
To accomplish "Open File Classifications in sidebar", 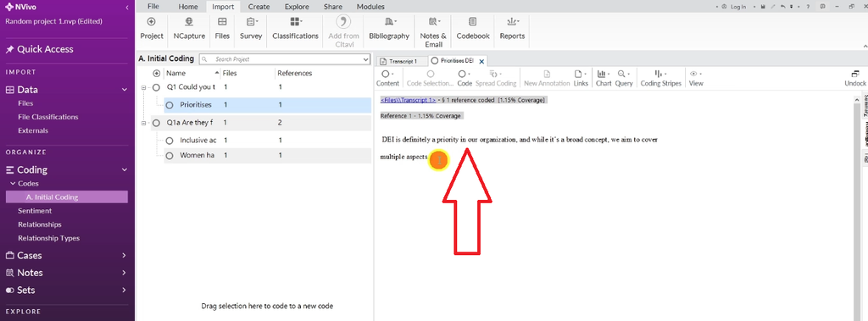I will click(48, 117).
